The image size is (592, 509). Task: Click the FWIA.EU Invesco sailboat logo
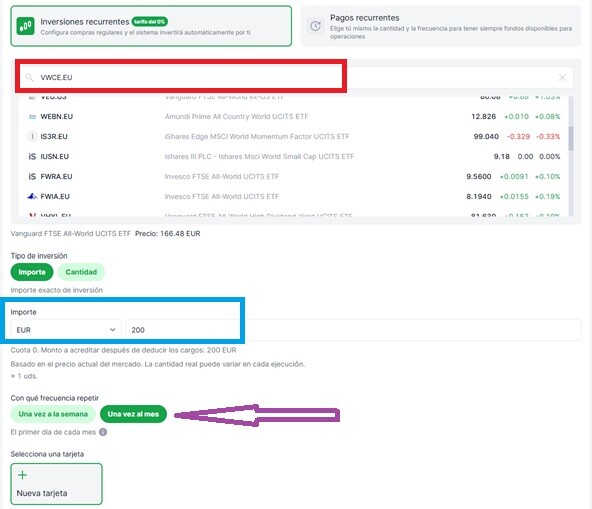[x=32, y=196]
